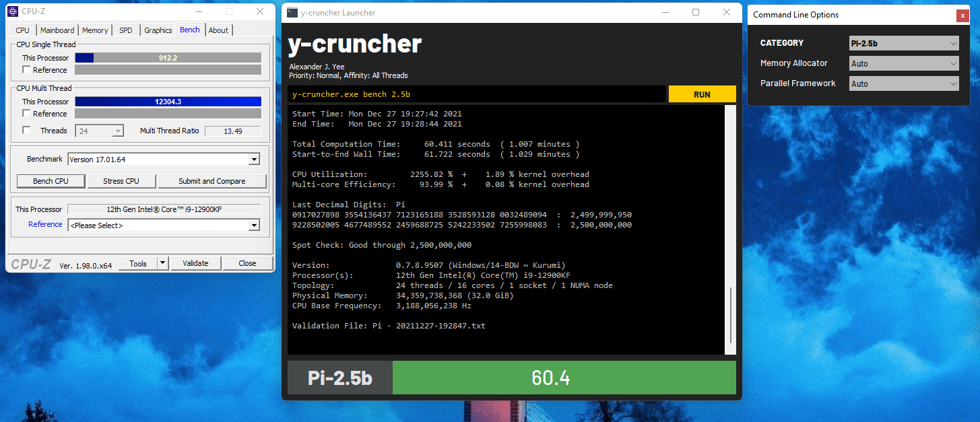980x422 pixels.
Task: Click the Stress CPU button
Action: (x=121, y=181)
